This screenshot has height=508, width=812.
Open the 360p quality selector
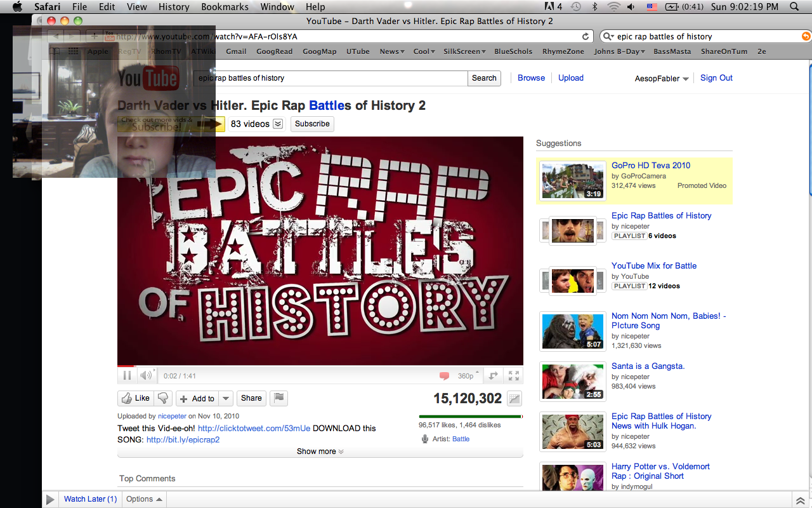(x=469, y=376)
